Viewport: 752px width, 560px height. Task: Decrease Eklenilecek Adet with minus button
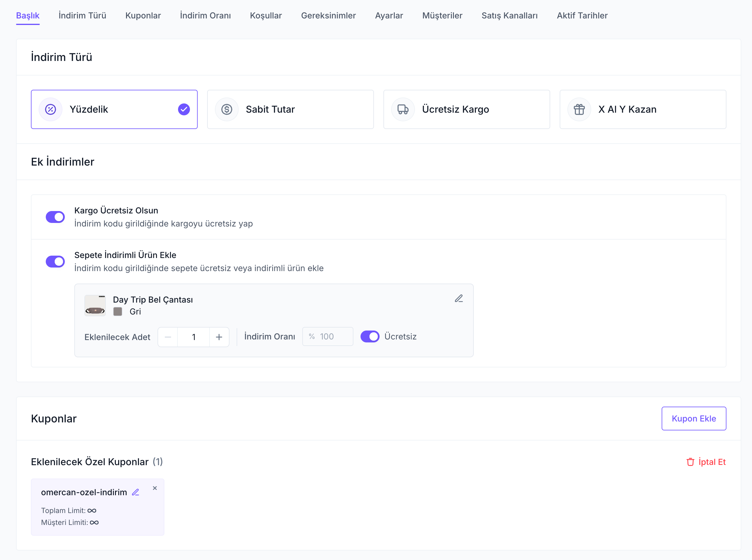(168, 337)
